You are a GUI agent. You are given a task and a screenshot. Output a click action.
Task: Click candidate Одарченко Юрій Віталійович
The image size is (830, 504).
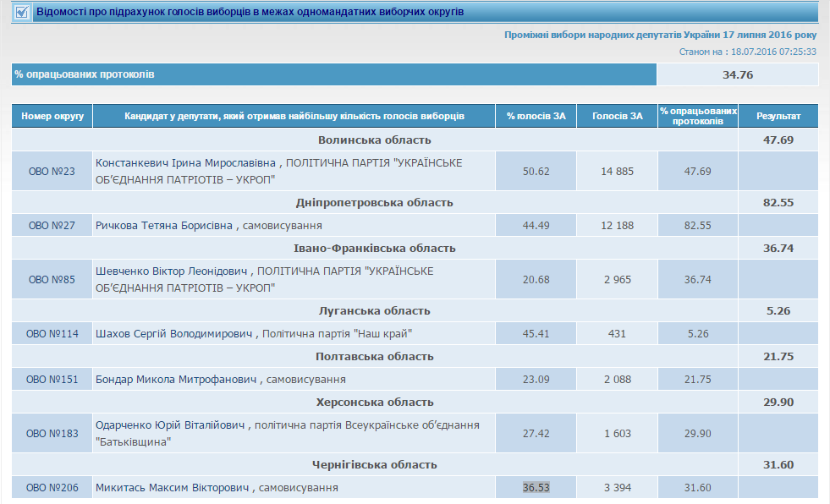(170, 425)
